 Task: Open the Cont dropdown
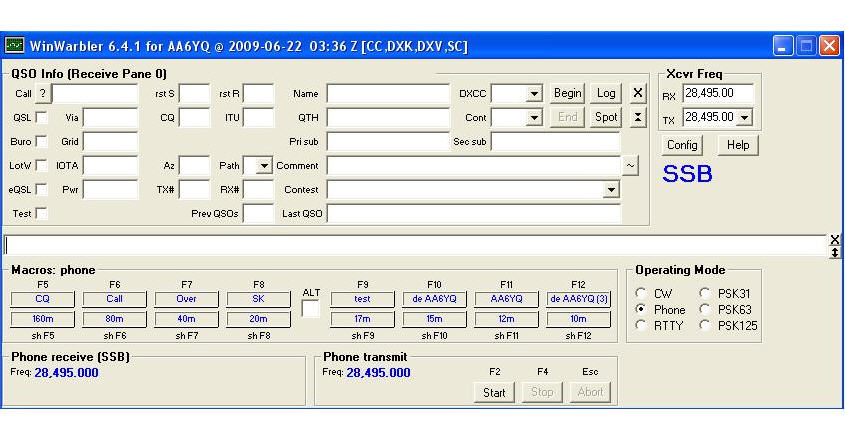[534, 118]
